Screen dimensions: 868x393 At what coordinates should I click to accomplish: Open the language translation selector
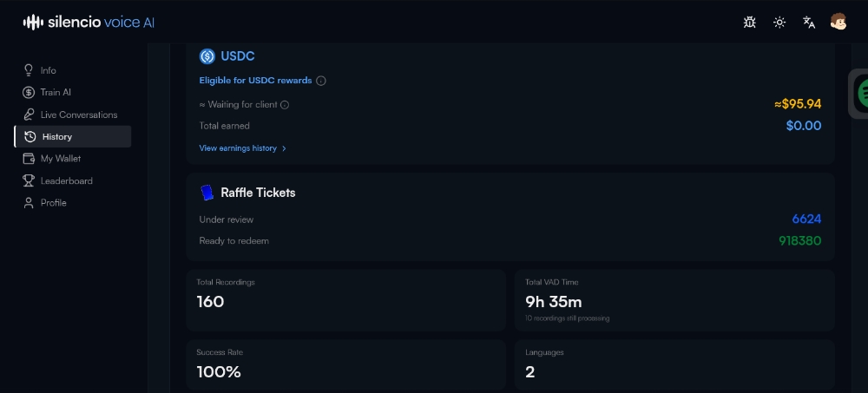coord(809,23)
